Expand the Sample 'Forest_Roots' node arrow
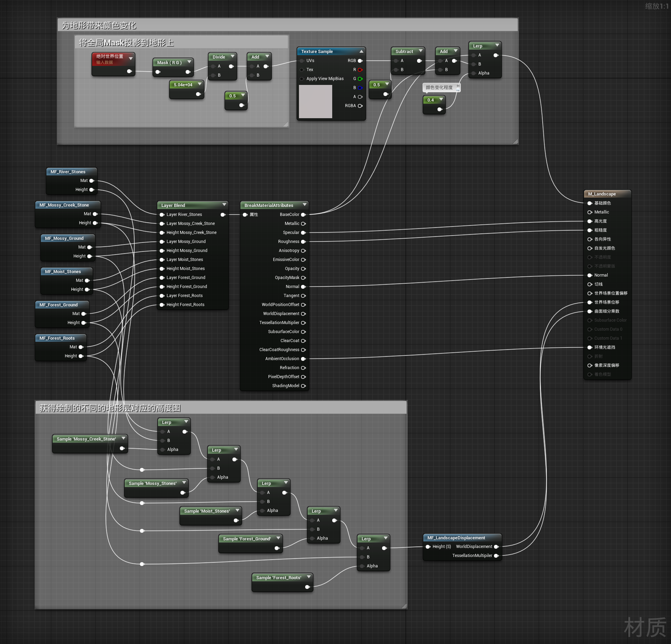This screenshot has height=644, width=671. pyautogui.click(x=309, y=577)
